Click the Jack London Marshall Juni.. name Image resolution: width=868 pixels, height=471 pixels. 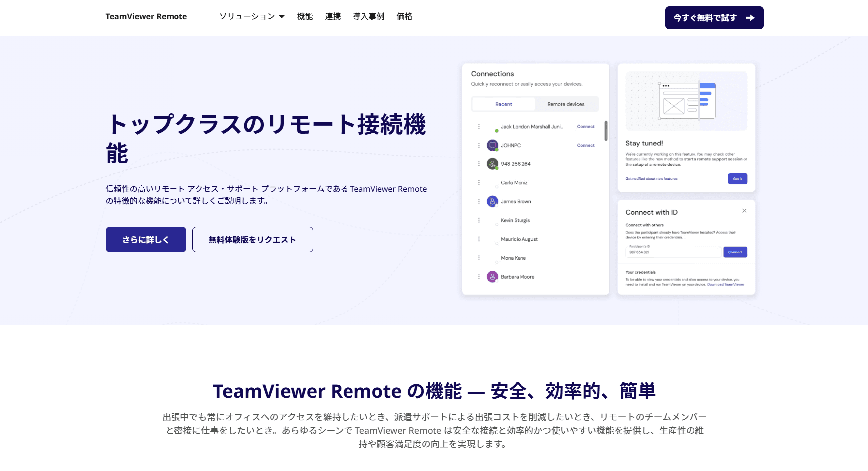click(x=532, y=127)
